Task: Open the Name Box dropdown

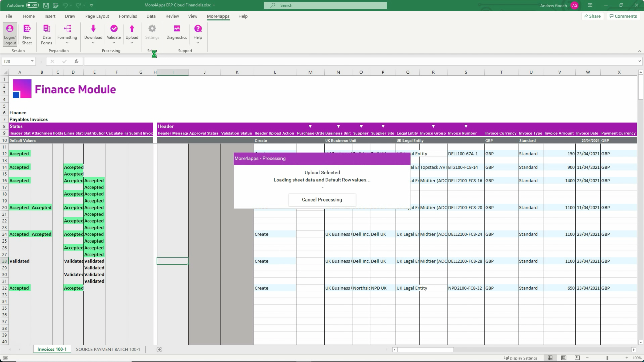Action: [32, 61]
